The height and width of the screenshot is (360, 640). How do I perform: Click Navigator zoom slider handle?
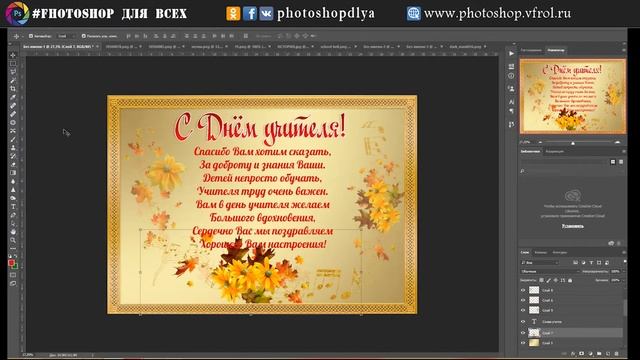(x=573, y=143)
